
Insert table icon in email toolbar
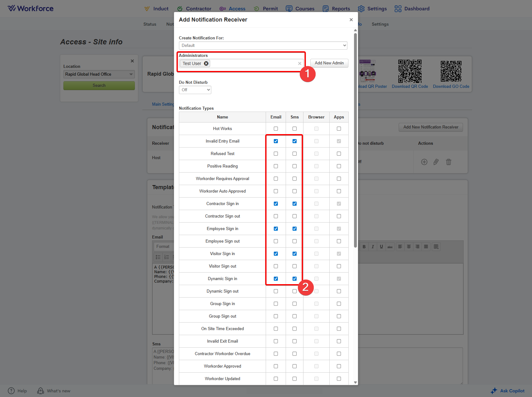[436, 247]
